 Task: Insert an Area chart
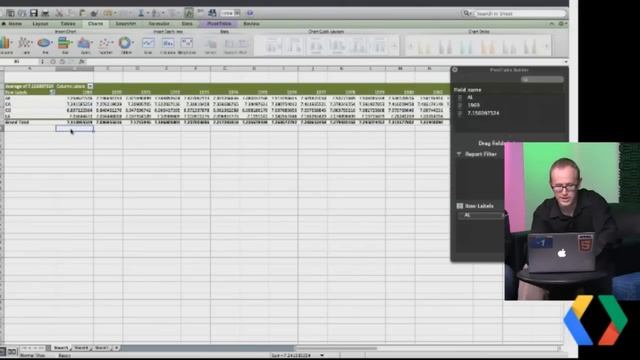(84, 45)
